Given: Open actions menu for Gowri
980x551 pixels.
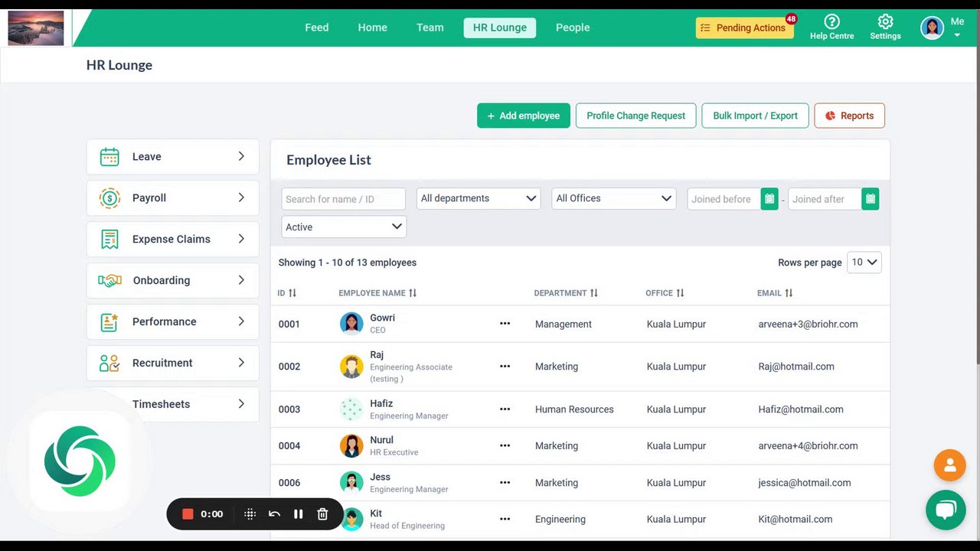Looking at the screenshot, I should click(x=505, y=324).
